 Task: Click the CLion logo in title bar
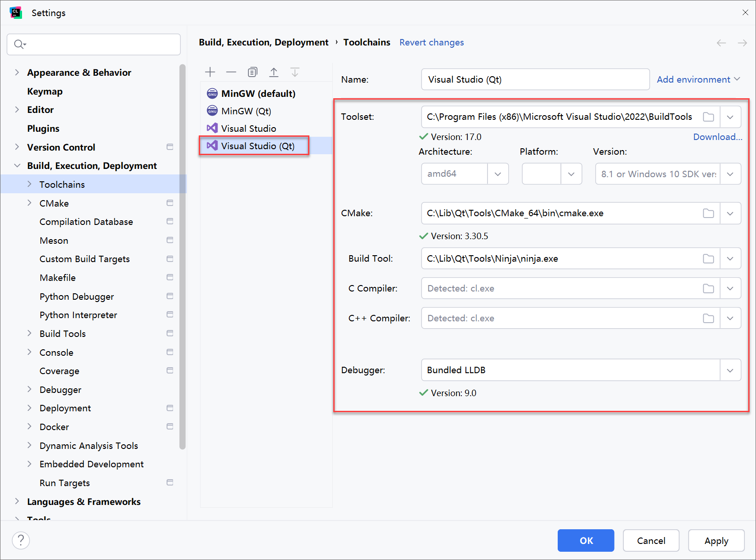[x=16, y=13]
